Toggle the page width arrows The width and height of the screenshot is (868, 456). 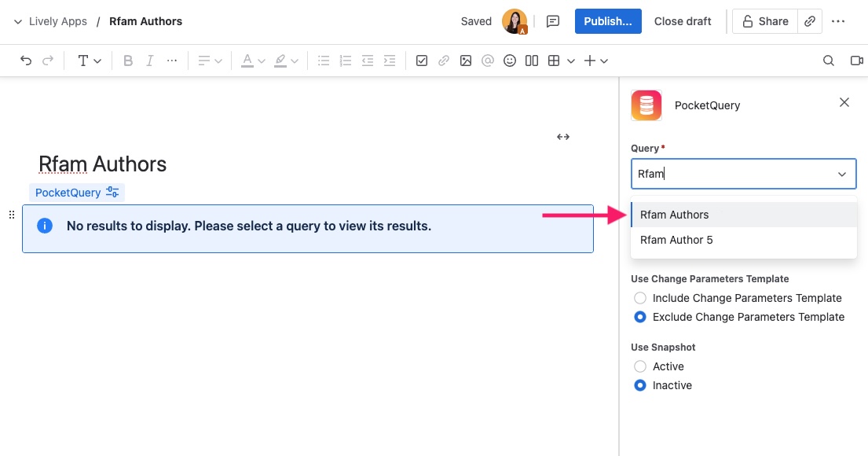(563, 136)
